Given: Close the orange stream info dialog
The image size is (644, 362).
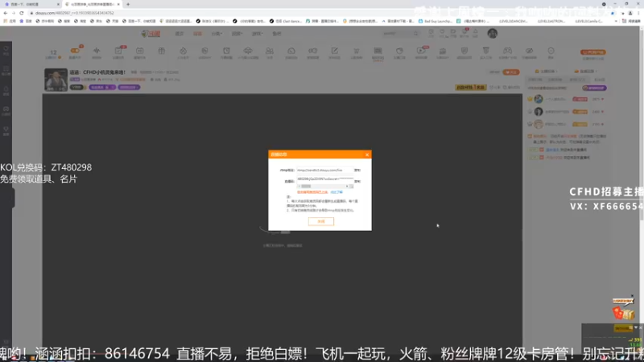Looking at the screenshot, I should (367, 154).
